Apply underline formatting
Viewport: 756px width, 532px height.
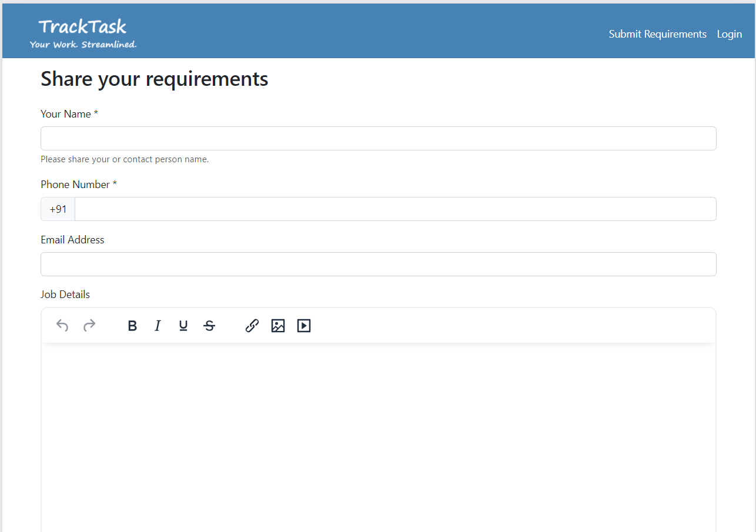coord(183,326)
